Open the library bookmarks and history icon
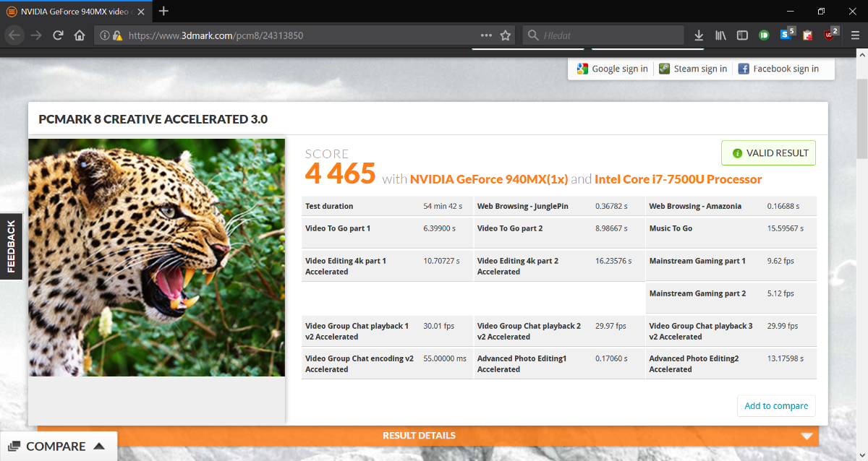Screen dimensions: 868x461 point(720,35)
